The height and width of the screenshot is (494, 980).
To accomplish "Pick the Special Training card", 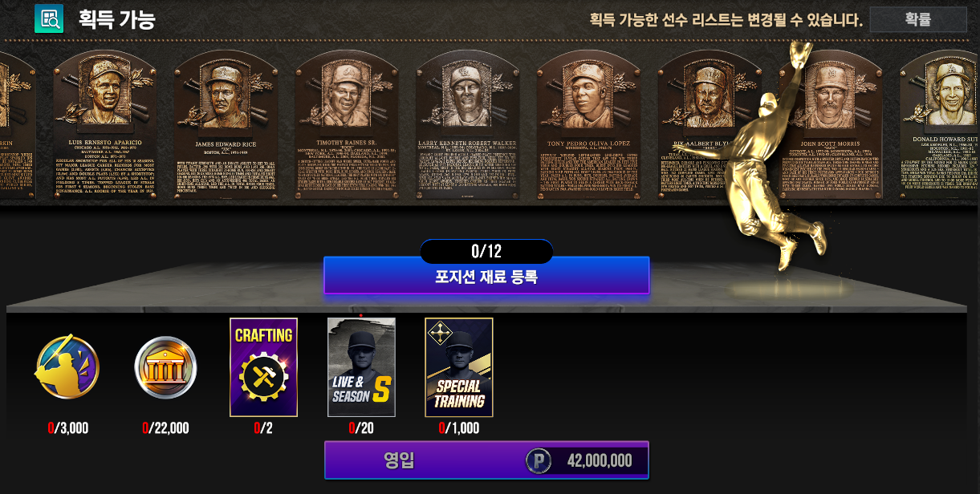I will point(459,367).
